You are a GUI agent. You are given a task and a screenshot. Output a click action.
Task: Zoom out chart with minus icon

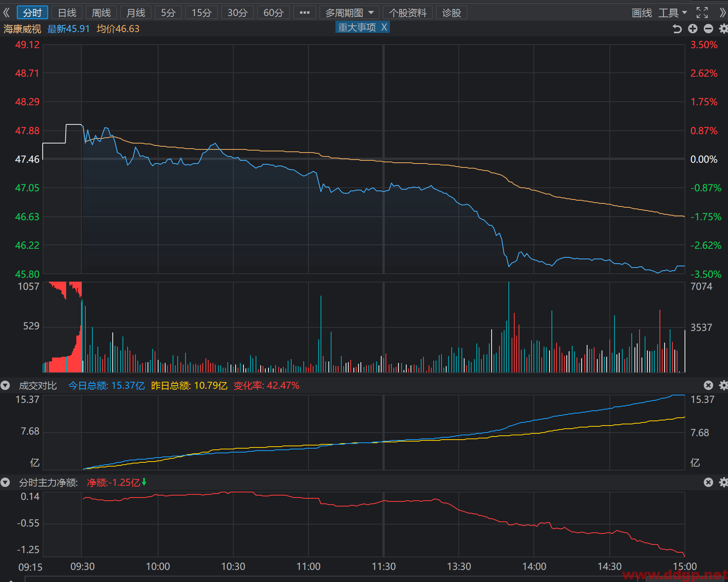[x=708, y=29]
